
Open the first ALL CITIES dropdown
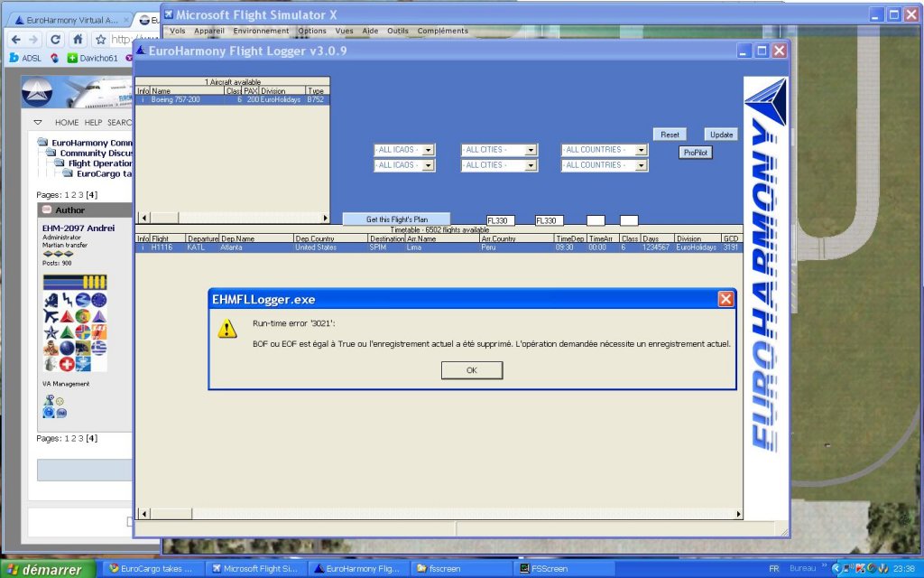[531, 150]
